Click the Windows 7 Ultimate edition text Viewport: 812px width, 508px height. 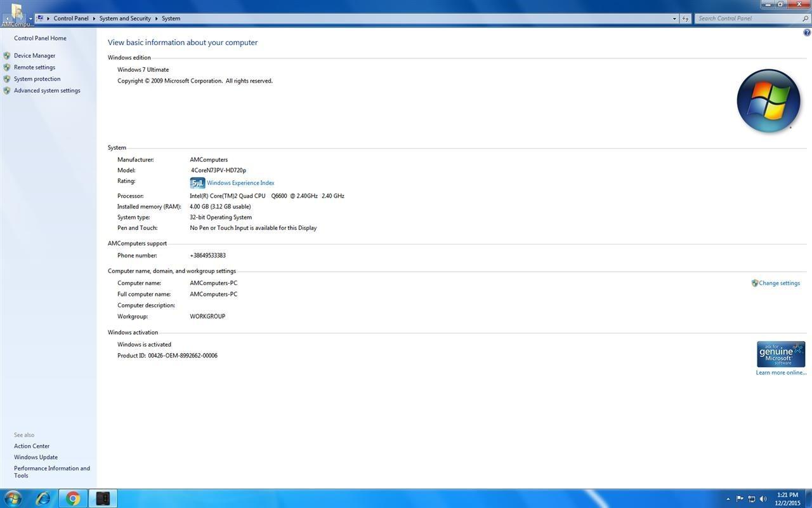point(143,70)
